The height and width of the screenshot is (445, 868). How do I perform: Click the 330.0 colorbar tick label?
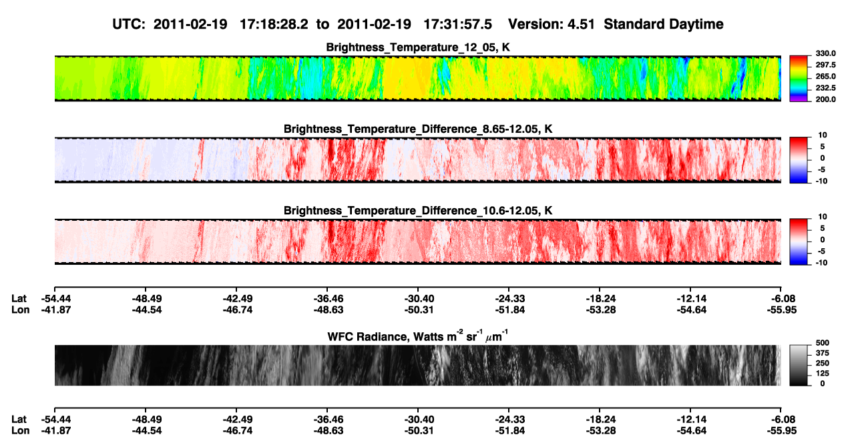[825, 53]
